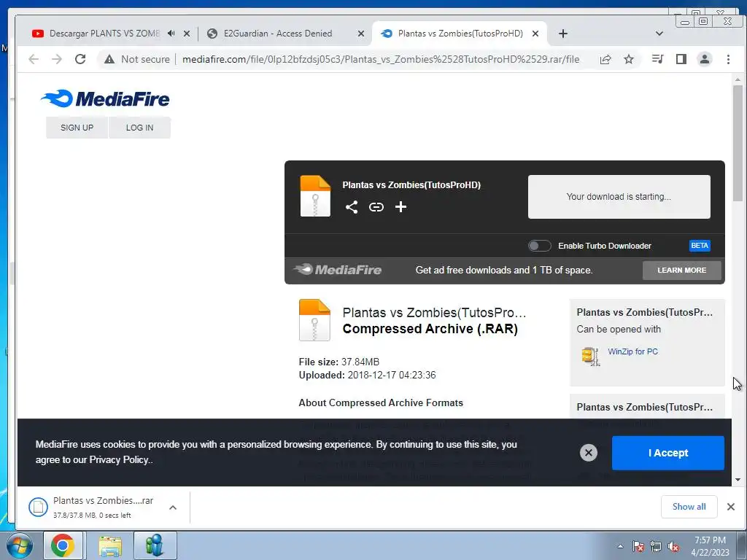
Task: Click the large RAR file icon beside the file info
Action: click(314, 320)
